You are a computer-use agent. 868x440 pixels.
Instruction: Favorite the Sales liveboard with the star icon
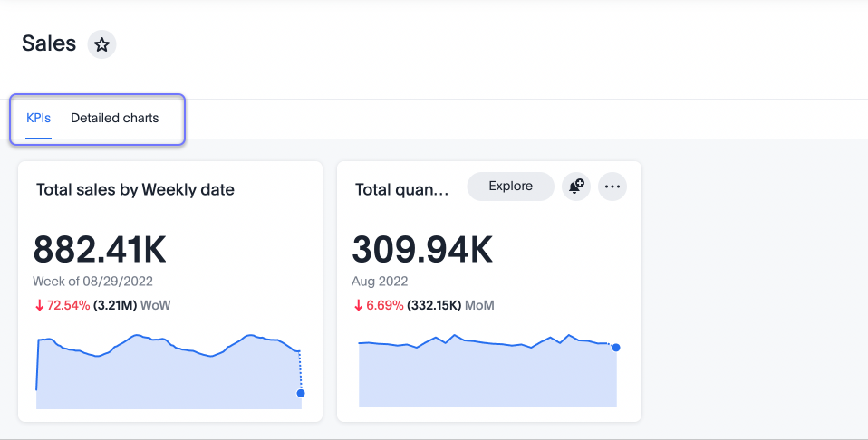pyautogui.click(x=101, y=44)
